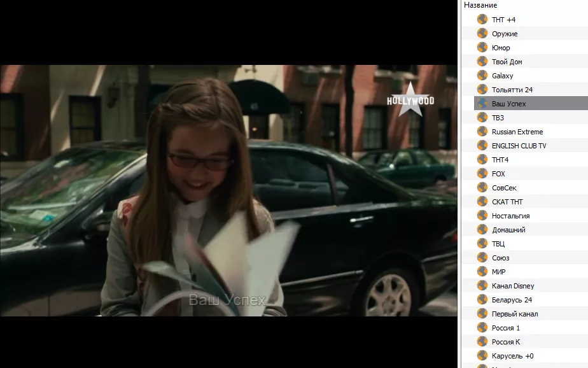Sort channels by the Название column header

(x=480, y=5)
